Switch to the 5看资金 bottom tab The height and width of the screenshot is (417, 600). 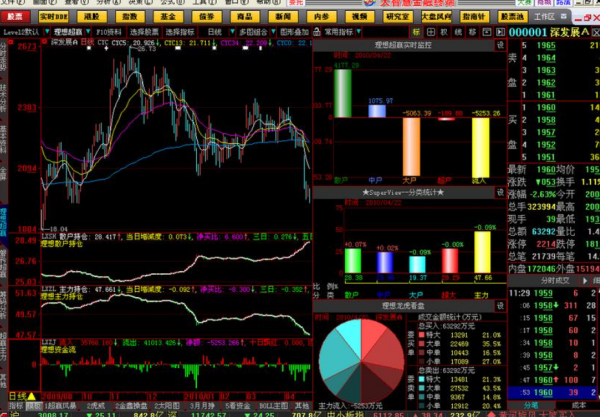237,406
